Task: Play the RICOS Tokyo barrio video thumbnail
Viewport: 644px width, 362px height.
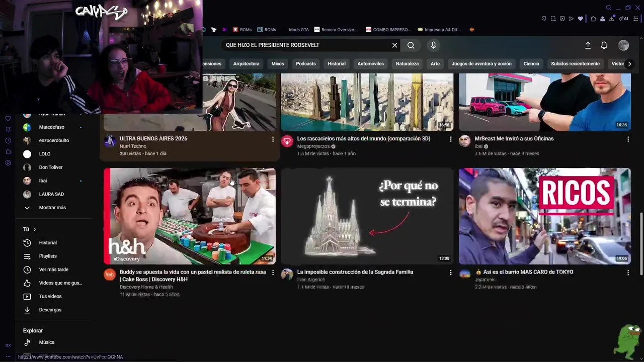Action: point(544,216)
